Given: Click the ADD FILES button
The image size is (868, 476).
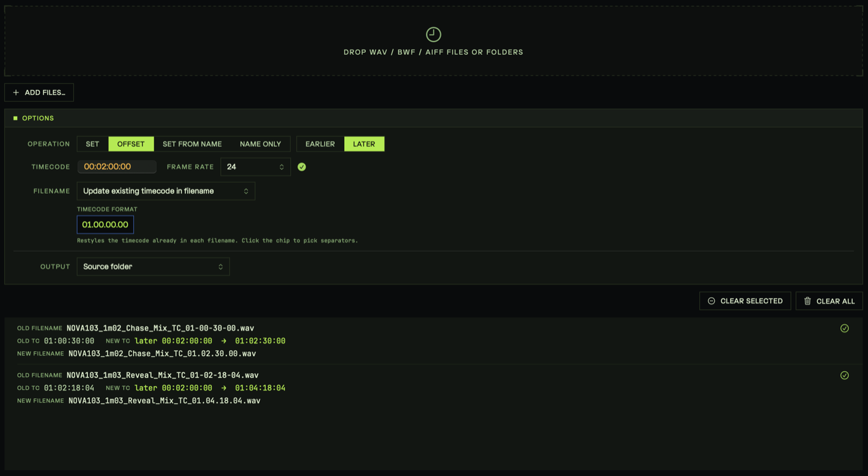Looking at the screenshot, I should [39, 92].
